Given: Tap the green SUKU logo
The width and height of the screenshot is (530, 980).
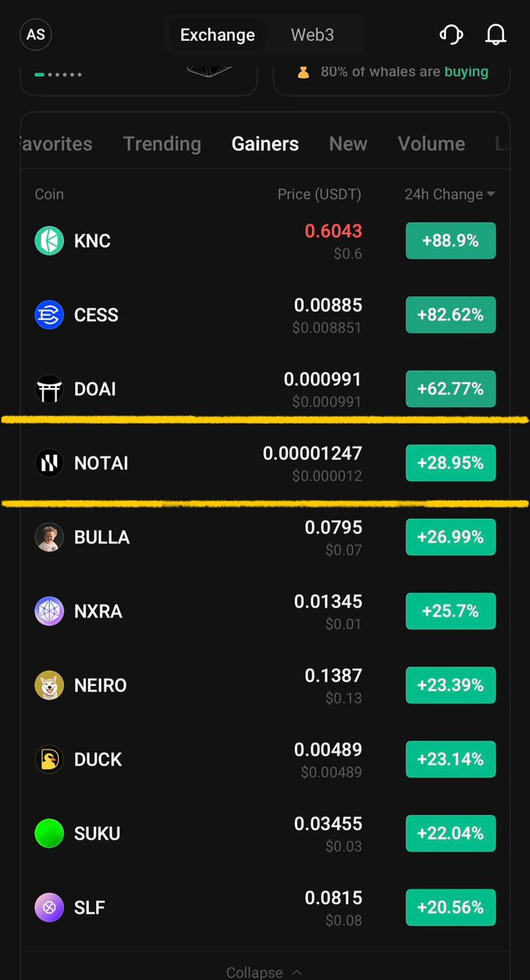Looking at the screenshot, I should pos(49,833).
